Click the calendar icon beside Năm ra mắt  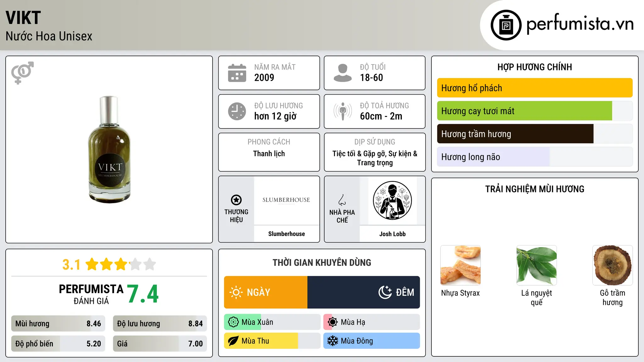tap(237, 73)
